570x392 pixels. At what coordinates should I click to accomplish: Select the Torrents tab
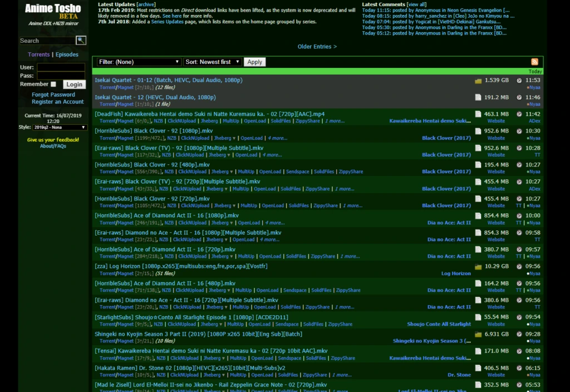click(38, 55)
